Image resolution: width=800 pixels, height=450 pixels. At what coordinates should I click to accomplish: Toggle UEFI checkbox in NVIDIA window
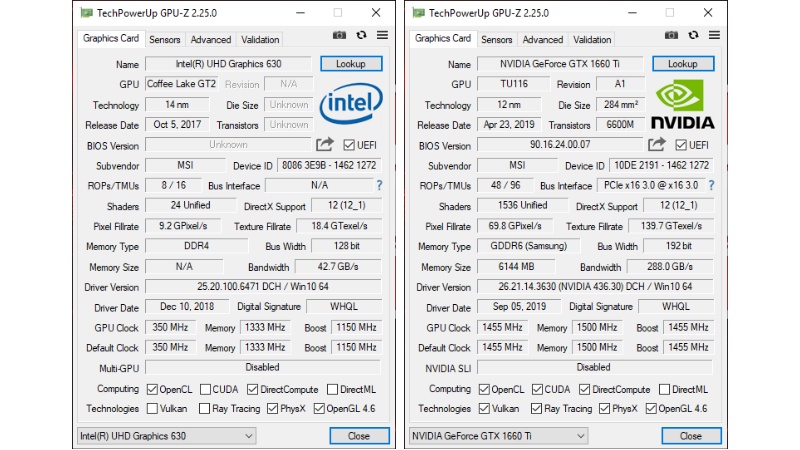pos(681,145)
